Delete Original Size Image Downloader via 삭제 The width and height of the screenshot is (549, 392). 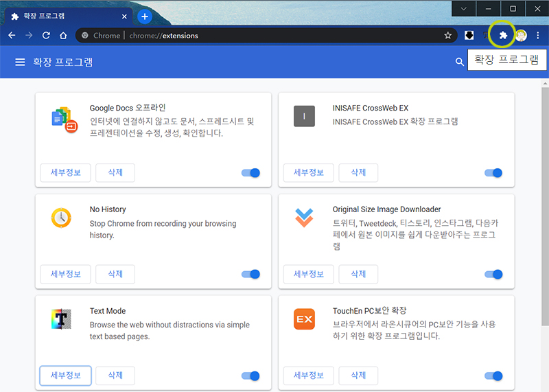358,275
